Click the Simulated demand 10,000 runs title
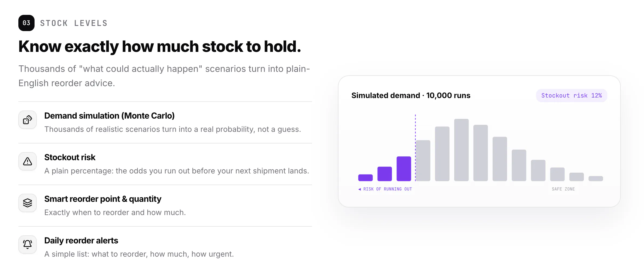Viewport: 644px width, 268px height. [x=411, y=95]
